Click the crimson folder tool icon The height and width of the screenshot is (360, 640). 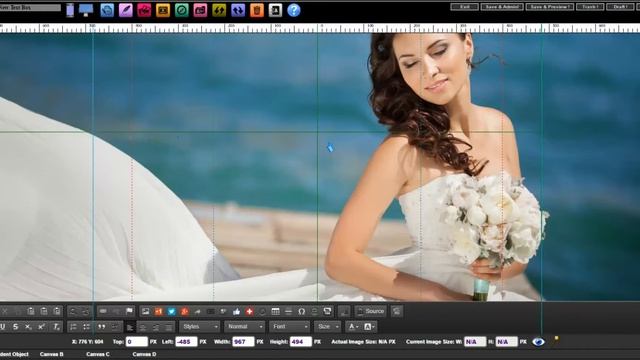(144, 10)
